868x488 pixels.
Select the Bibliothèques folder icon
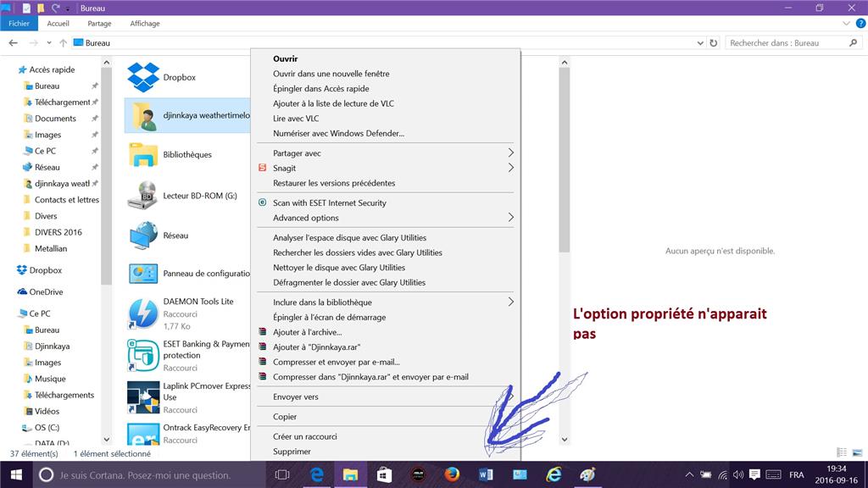(x=142, y=155)
